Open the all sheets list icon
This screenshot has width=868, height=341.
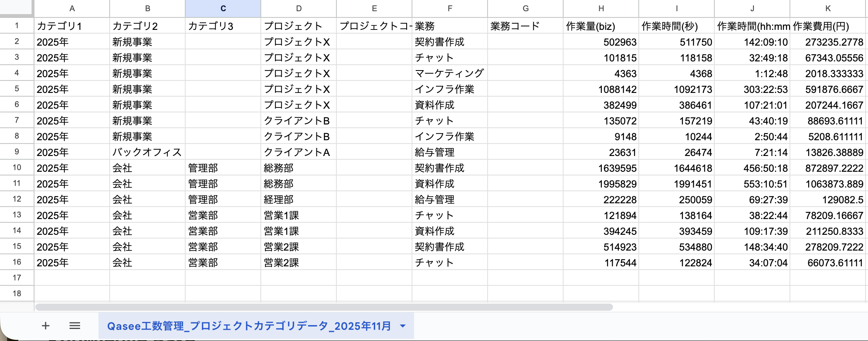75,326
